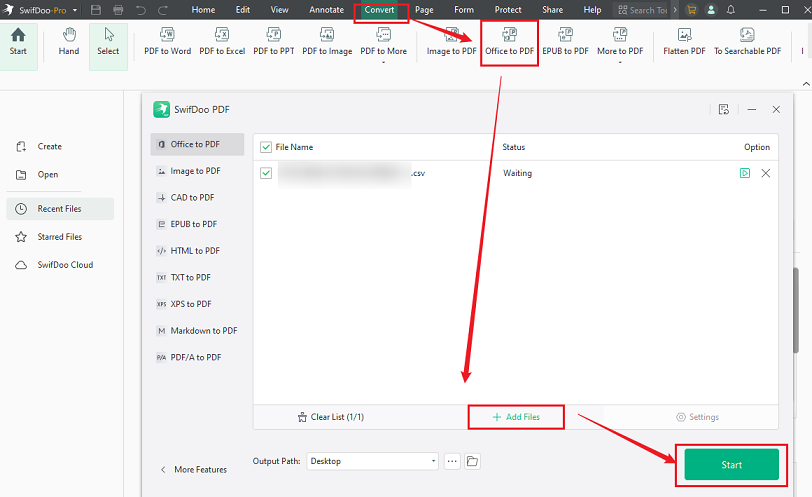This screenshot has height=497, width=812.
Task: Select Recent Files in the sidebar
Action: point(60,209)
